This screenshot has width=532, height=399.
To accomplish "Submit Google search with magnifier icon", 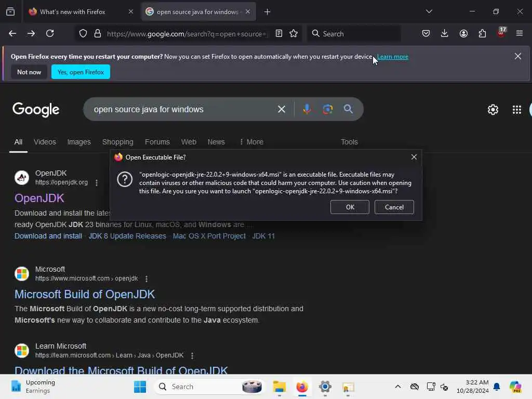I will 348,109.
